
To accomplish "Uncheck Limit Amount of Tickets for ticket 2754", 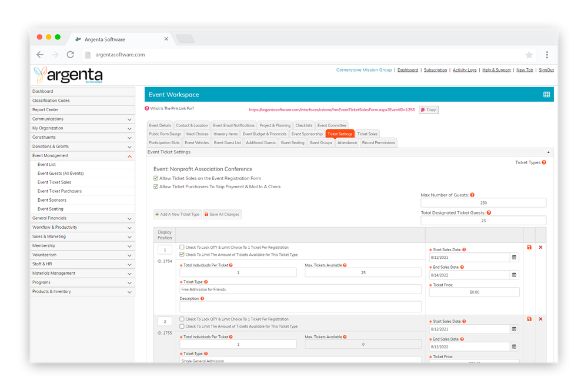I will pyautogui.click(x=182, y=255).
